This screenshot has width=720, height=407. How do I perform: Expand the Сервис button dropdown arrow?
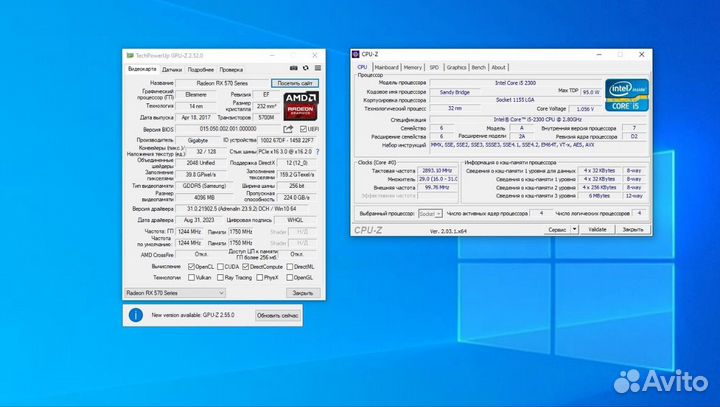[x=574, y=229]
